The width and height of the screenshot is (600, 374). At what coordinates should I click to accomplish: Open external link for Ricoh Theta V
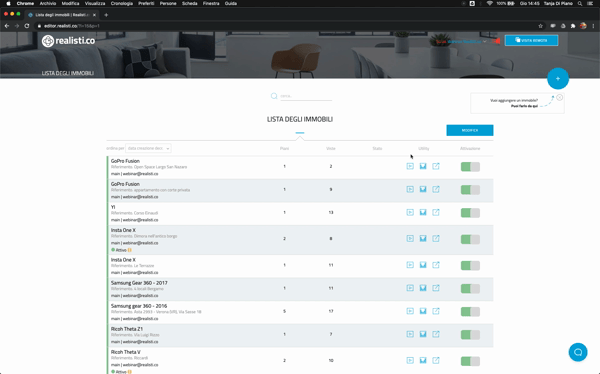(436, 360)
